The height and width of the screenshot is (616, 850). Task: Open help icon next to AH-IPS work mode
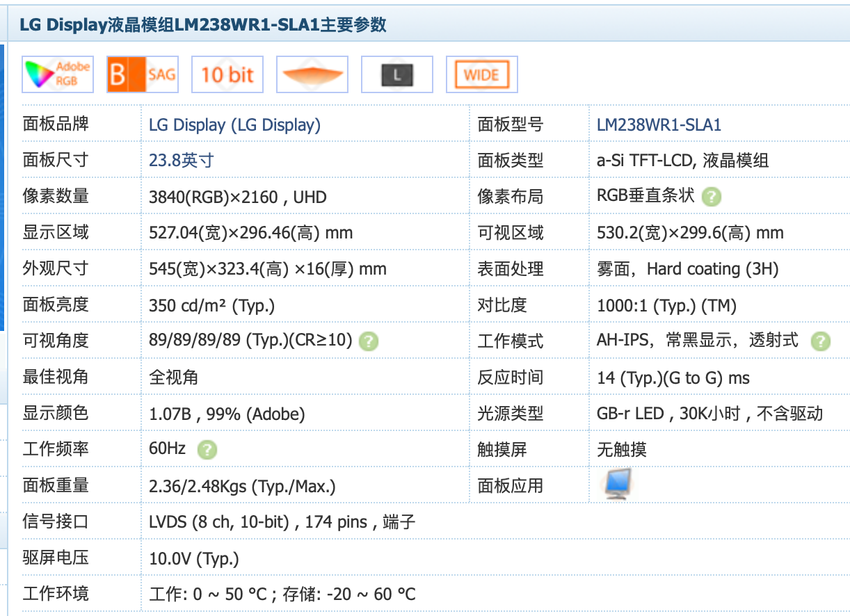[821, 341]
